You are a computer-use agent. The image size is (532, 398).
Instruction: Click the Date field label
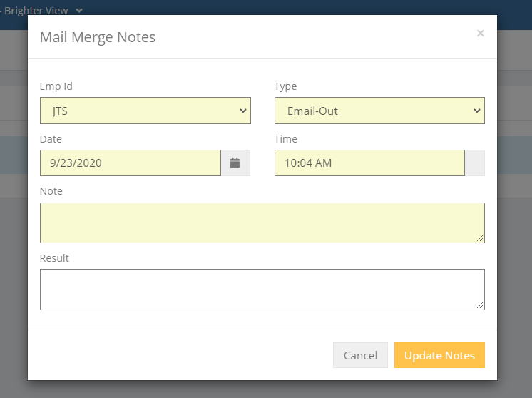tap(51, 139)
